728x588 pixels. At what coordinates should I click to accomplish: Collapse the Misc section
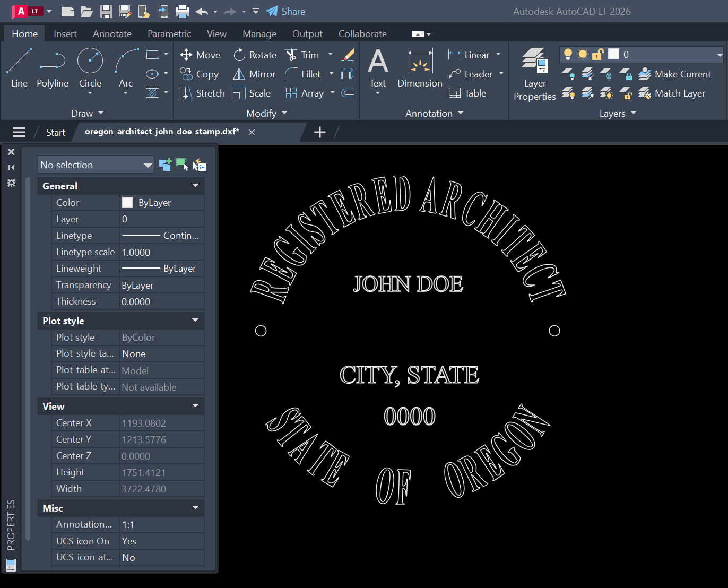tap(195, 507)
